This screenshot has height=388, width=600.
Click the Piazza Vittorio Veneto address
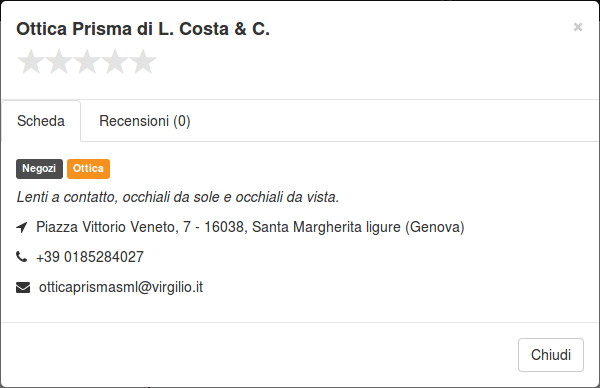click(x=250, y=227)
